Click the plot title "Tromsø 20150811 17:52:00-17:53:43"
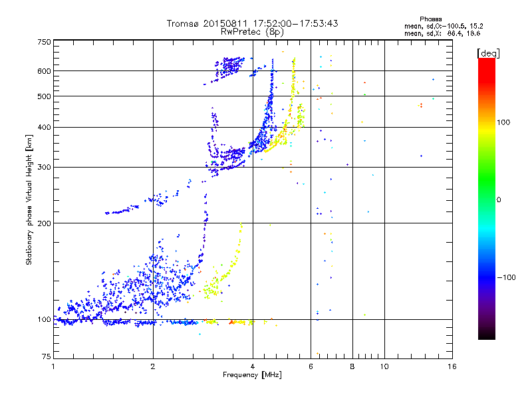 252,23
